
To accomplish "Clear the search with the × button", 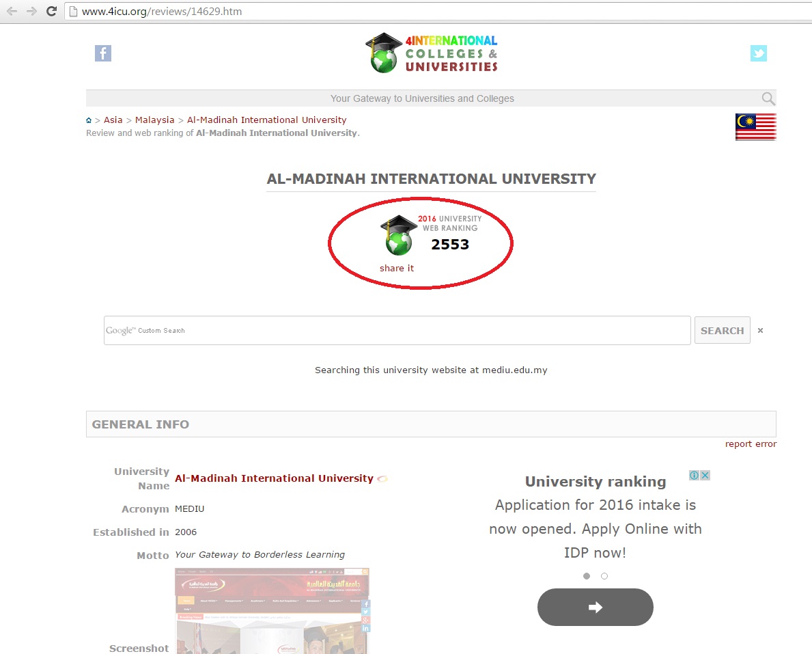I will point(760,331).
